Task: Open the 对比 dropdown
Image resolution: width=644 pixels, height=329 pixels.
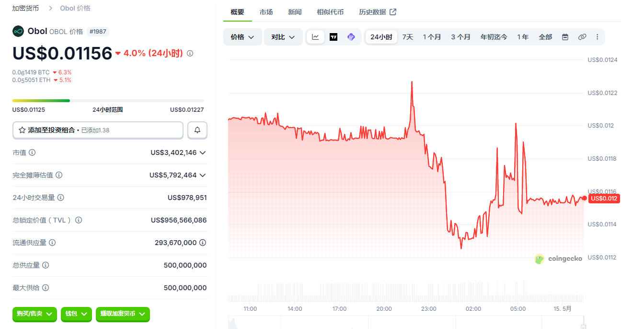Action: (x=283, y=37)
